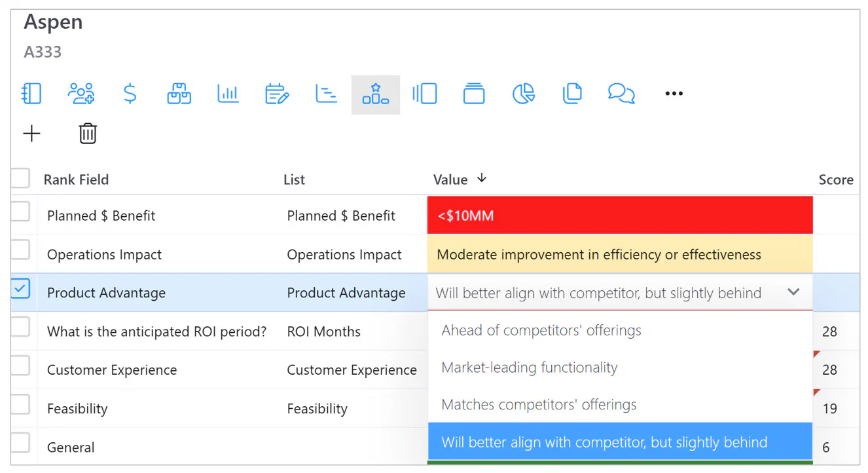Open the more options ellipsis
868x473 pixels.
click(x=674, y=94)
